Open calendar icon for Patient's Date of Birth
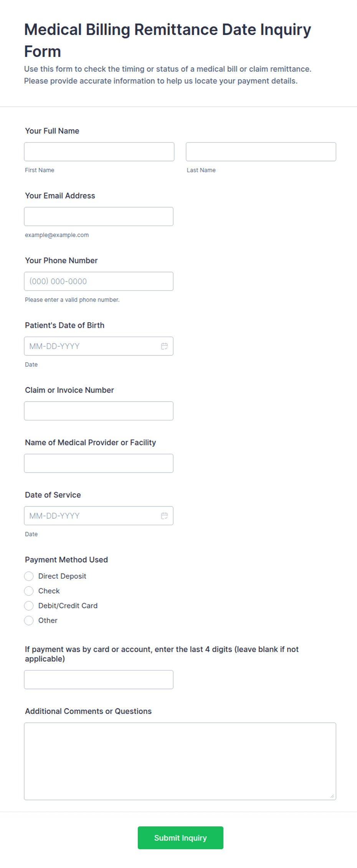The width and height of the screenshot is (357, 868). point(164,346)
